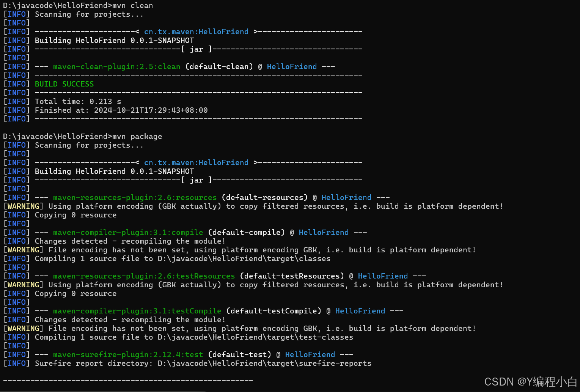The height and width of the screenshot is (392, 580).
Task: Click 'maven-resources-plugin:2.6:testResources' text
Action: click(x=144, y=276)
